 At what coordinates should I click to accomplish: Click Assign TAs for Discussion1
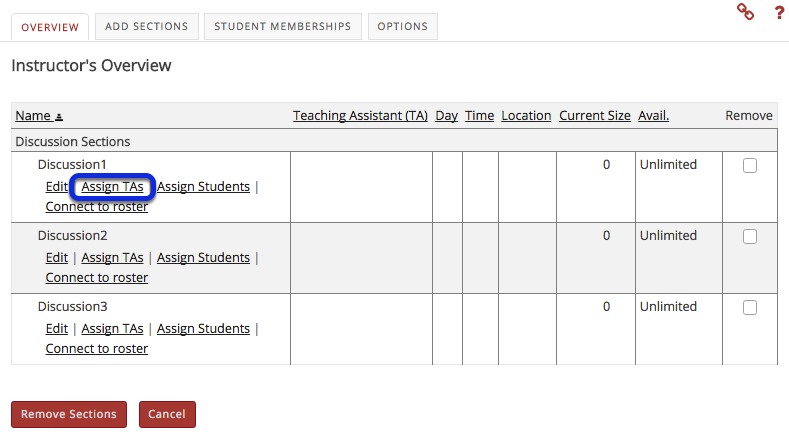pos(112,186)
